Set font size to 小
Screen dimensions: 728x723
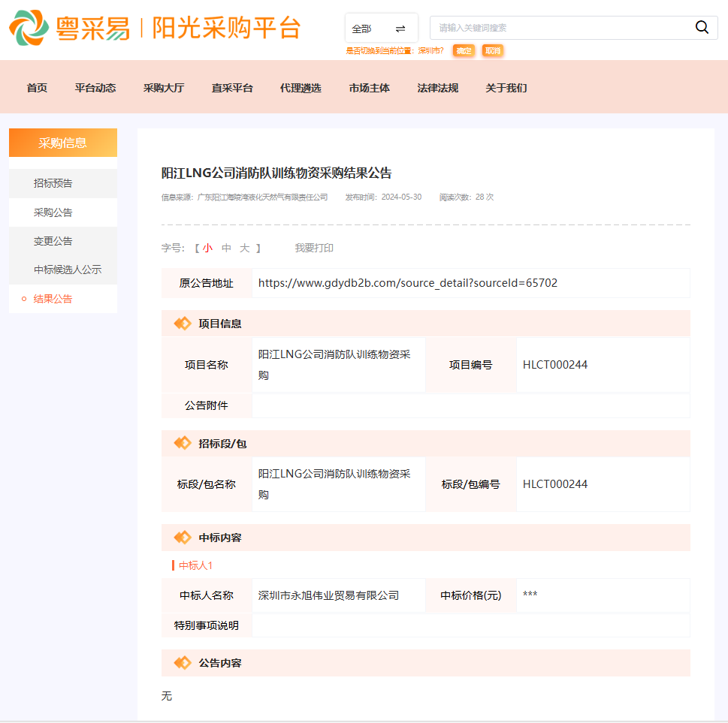(x=207, y=248)
